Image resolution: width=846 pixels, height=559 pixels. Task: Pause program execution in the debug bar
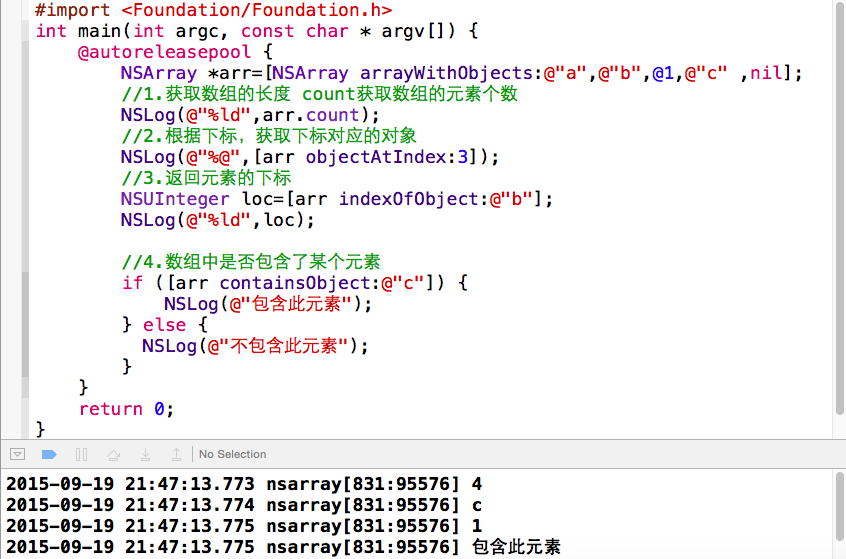tap(81, 454)
